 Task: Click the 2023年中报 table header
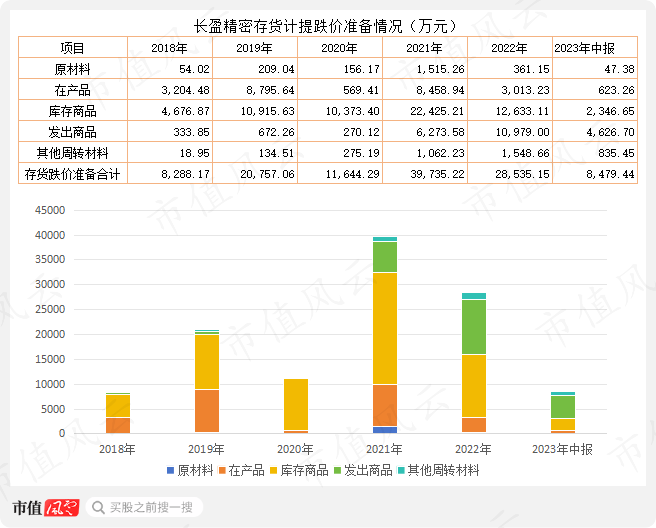[594, 48]
